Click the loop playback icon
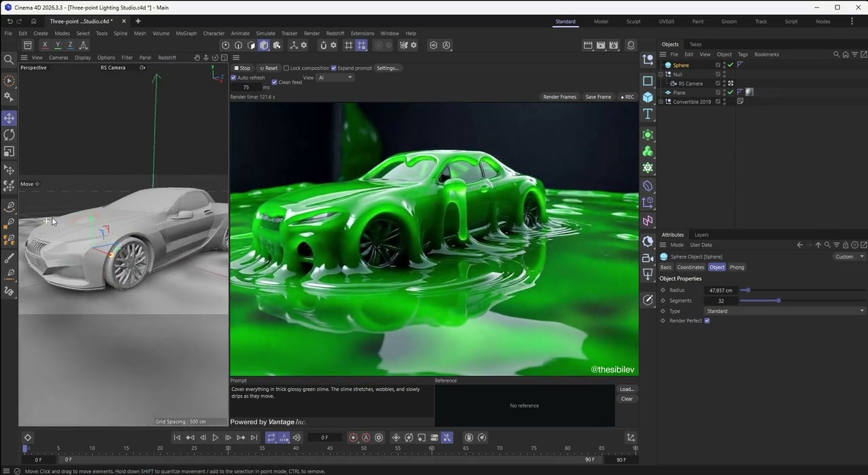The height and width of the screenshot is (475, 868). pos(271,438)
